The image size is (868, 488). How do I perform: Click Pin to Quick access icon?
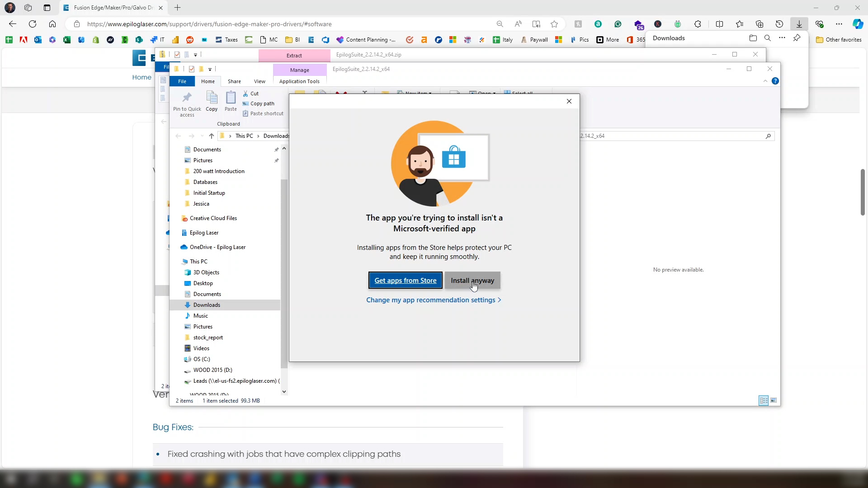187,104
